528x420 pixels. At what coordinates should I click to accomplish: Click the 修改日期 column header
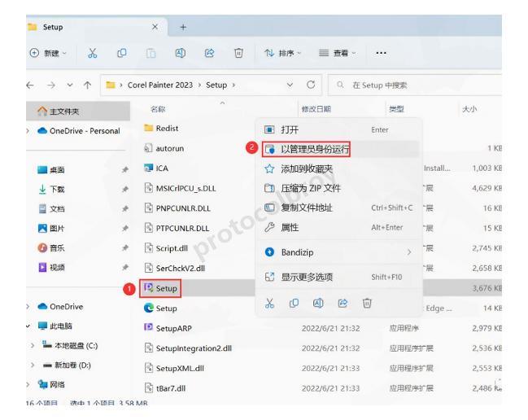pos(316,109)
